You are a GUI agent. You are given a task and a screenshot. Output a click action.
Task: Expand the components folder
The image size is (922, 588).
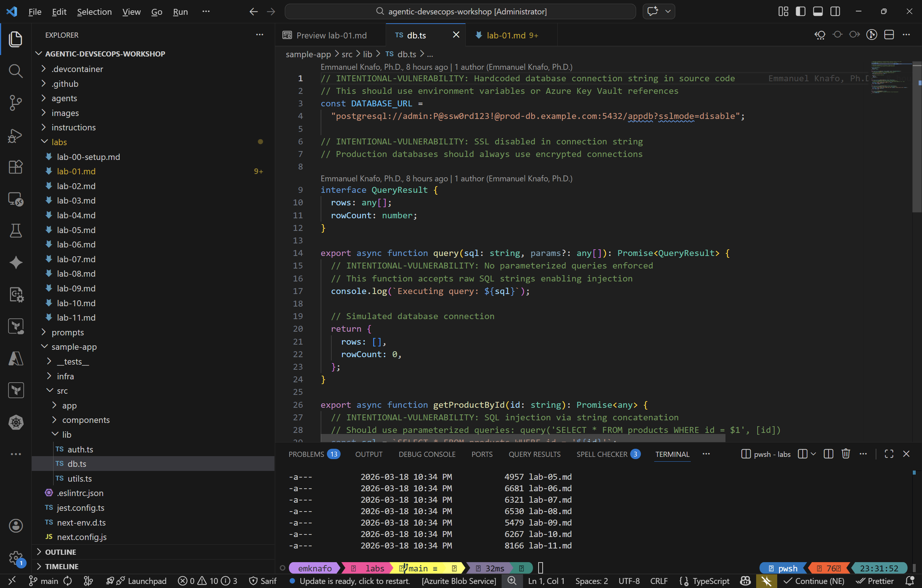point(86,420)
